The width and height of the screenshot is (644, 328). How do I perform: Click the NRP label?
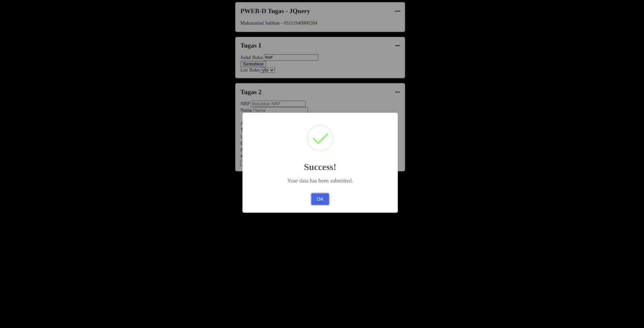click(x=245, y=104)
